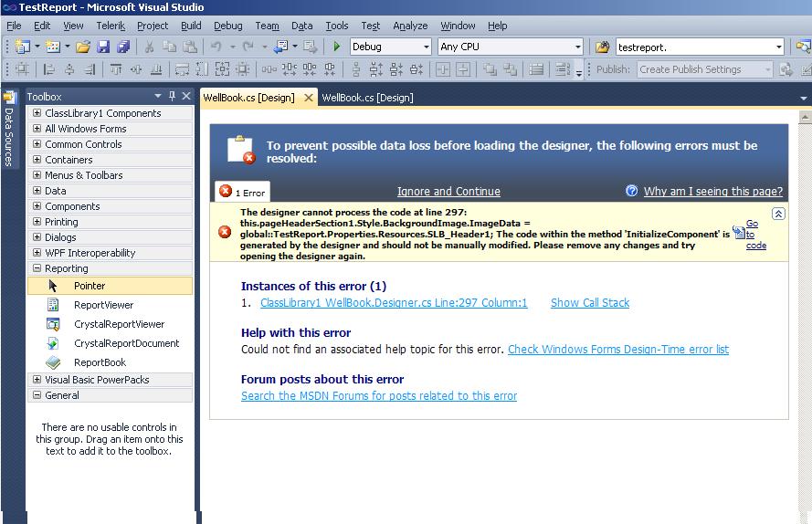Expand the Menus & Toolbars group
Image resolution: width=812 pixels, height=524 pixels.
[37, 175]
